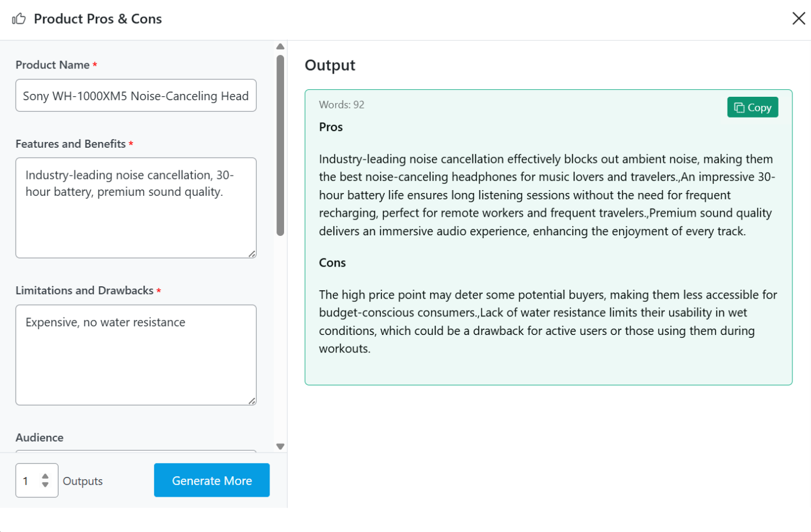Click the form panel scrollbar thumb
This screenshot has height=532, width=811.
tap(281, 145)
